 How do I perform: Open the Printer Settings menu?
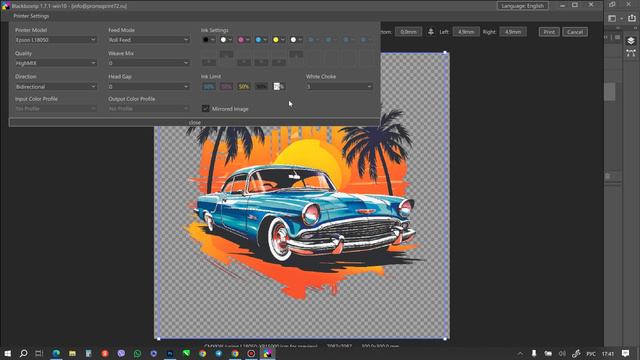pos(31,16)
